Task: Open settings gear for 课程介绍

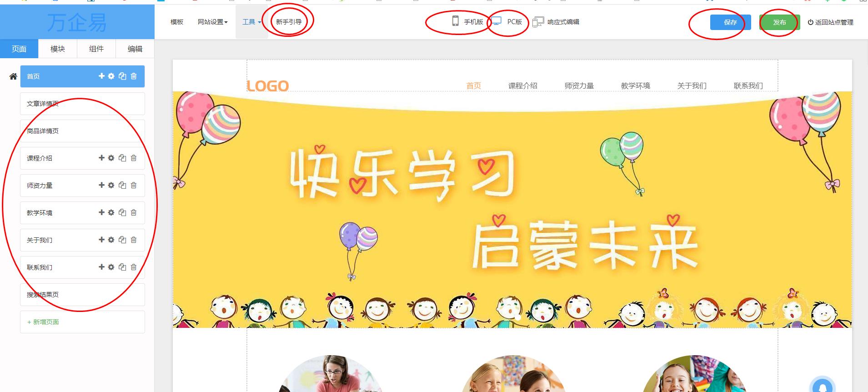Action: (111, 158)
